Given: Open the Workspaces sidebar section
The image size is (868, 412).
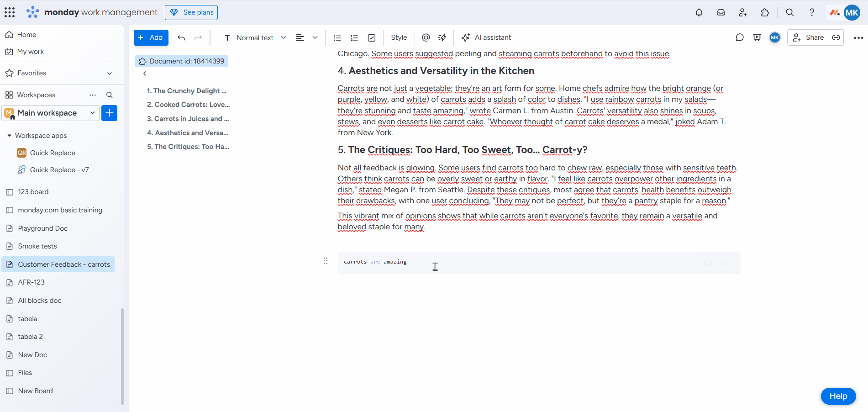Looking at the screenshot, I should click(x=36, y=95).
